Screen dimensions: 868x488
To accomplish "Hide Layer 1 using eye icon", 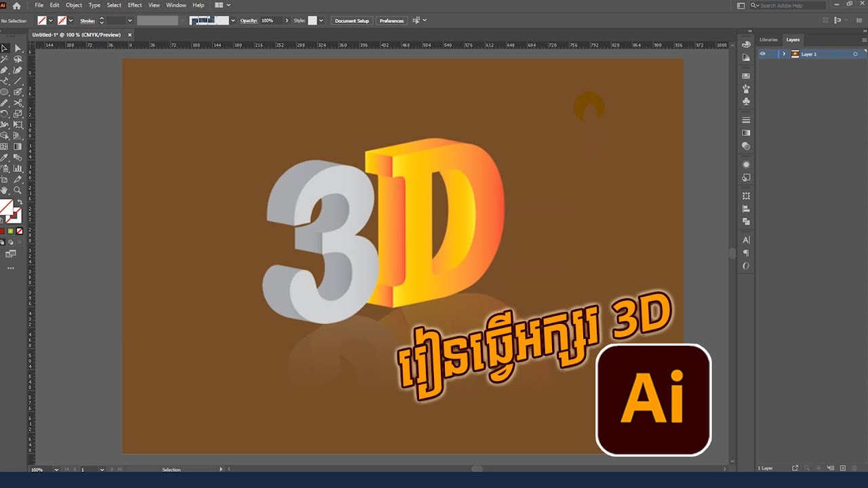I will [x=763, y=54].
